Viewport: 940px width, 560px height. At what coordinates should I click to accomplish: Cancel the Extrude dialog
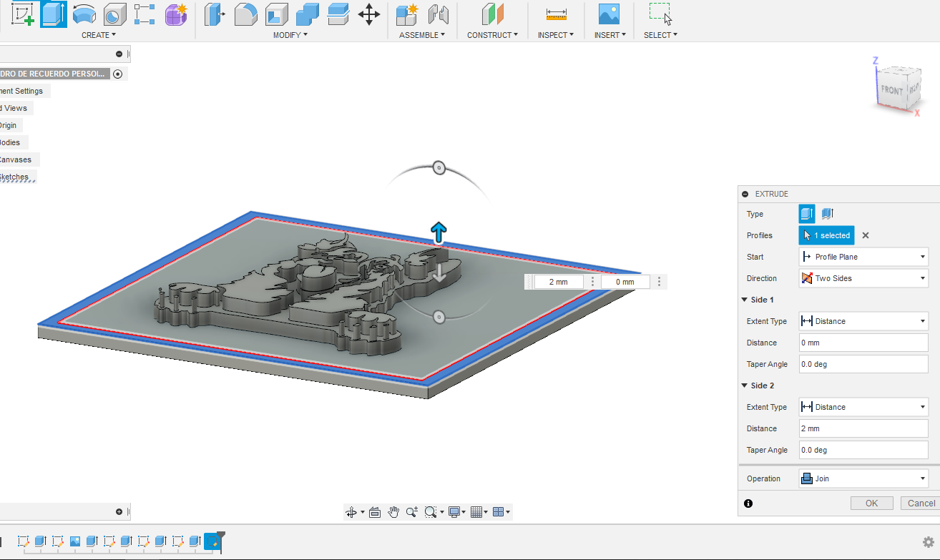point(920,503)
